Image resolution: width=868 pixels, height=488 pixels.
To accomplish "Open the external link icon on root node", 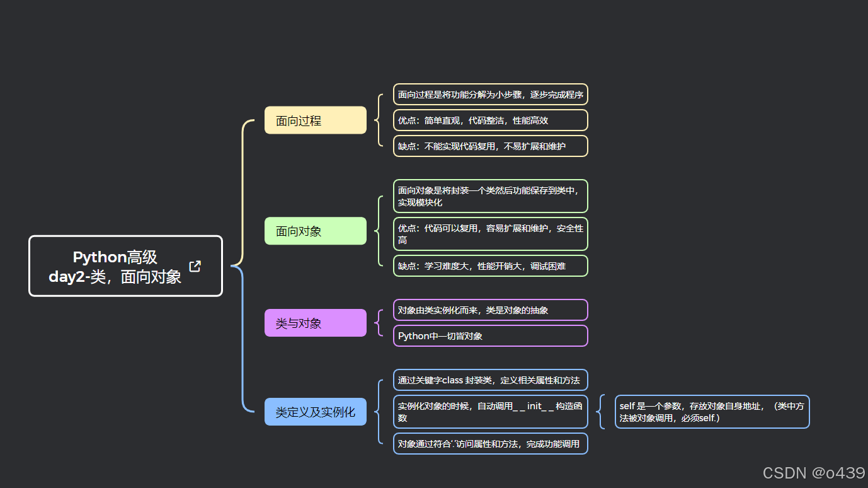I will (195, 266).
